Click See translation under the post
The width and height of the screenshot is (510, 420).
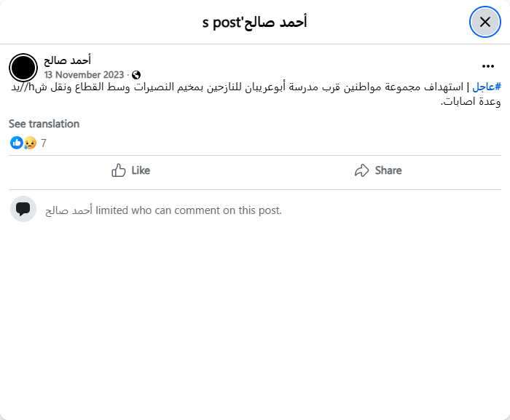[44, 124]
